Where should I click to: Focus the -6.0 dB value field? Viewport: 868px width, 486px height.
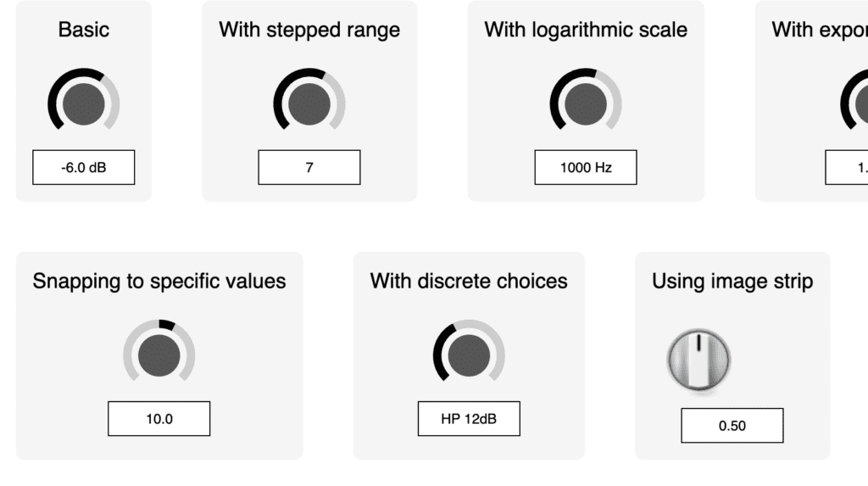(x=84, y=167)
